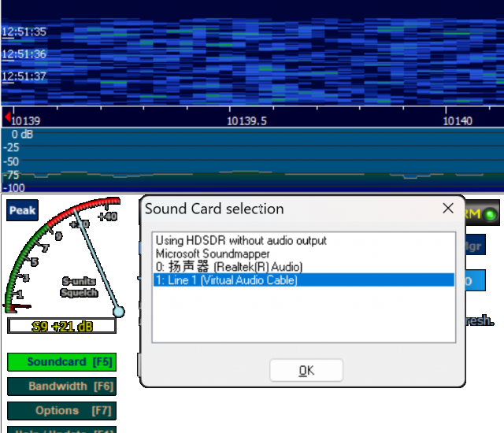Click the -50 dB spectrum level label
This screenshot has width=504, height=433.
point(11,161)
